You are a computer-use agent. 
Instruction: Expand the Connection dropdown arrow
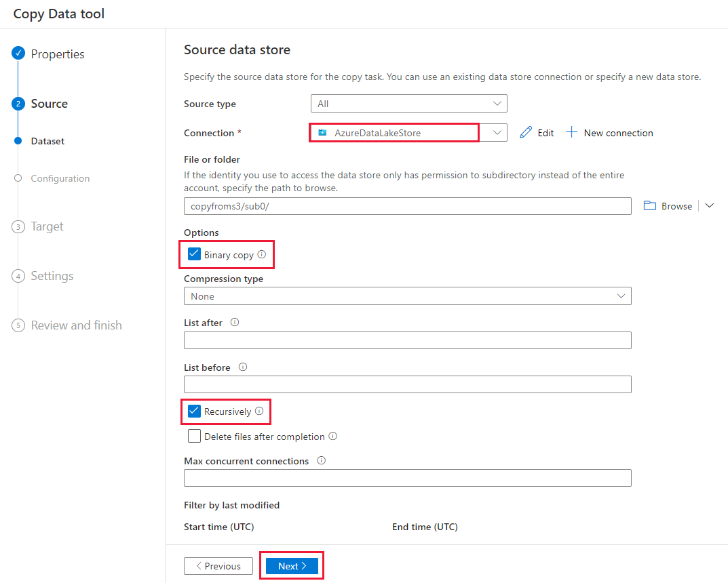tap(497, 133)
